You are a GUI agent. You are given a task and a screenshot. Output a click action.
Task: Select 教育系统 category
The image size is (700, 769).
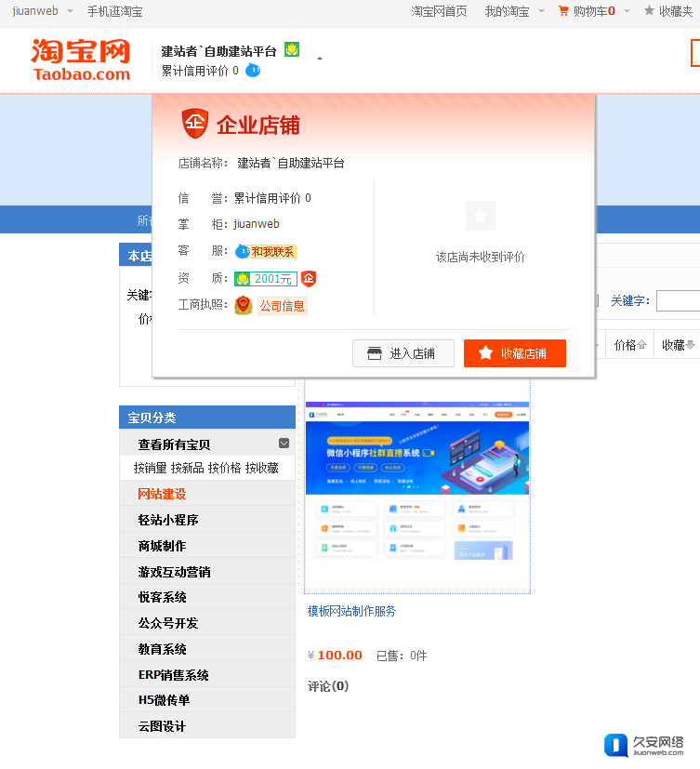coord(162,649)
